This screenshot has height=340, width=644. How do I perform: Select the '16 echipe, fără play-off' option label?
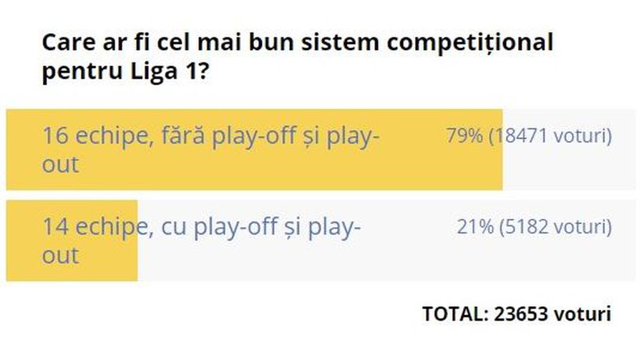210,150
